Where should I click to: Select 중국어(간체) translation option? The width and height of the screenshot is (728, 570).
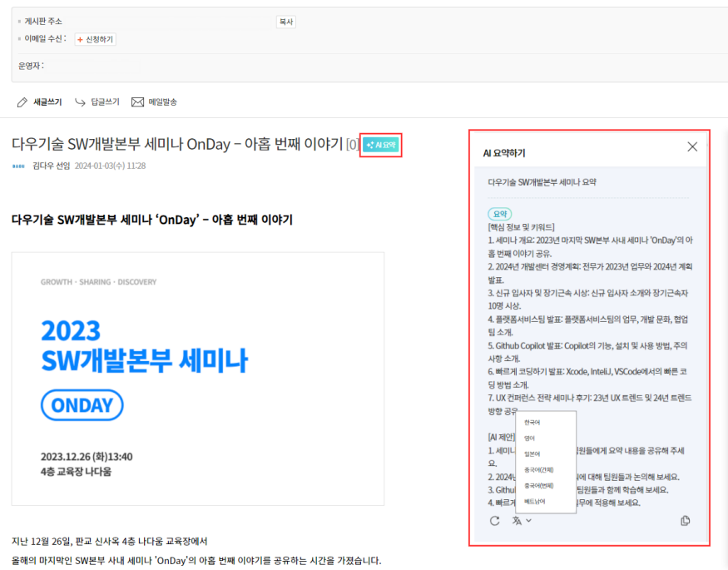pos(538,470)
